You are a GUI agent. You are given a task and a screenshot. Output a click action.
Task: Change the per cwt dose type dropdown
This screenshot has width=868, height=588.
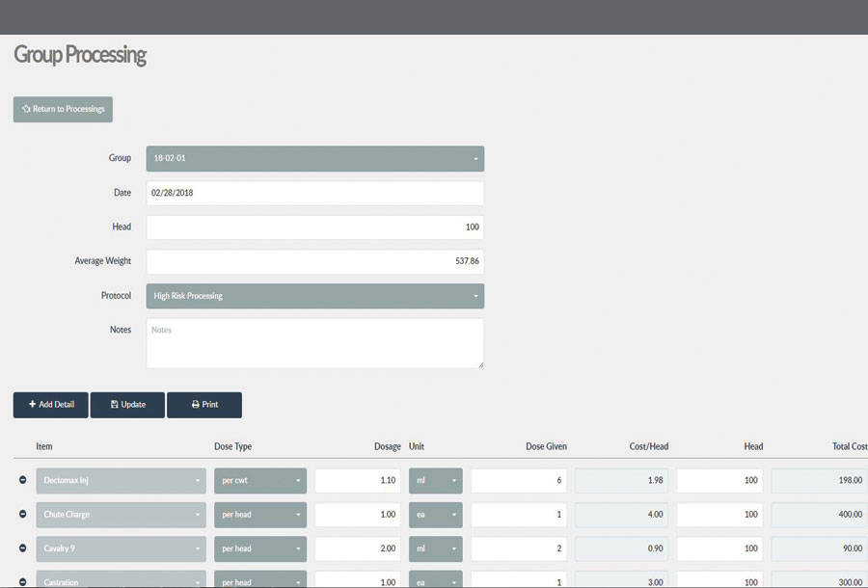(259, 480)
